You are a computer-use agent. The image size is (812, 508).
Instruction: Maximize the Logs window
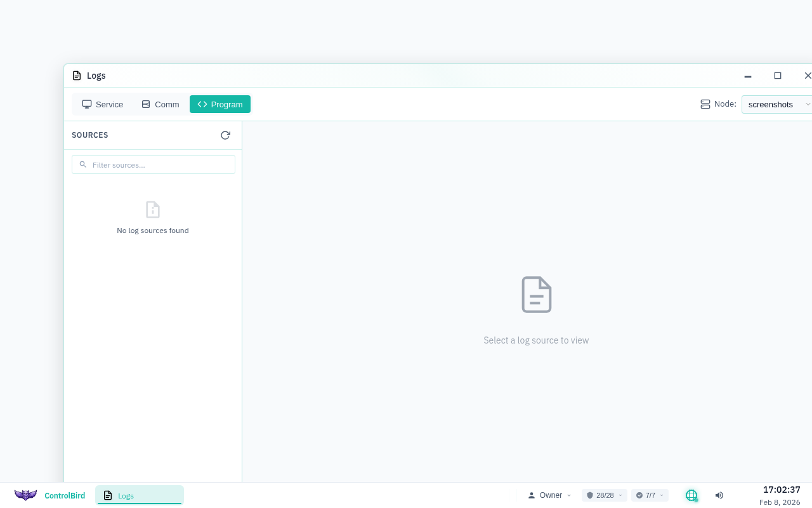tap(778, 76)
